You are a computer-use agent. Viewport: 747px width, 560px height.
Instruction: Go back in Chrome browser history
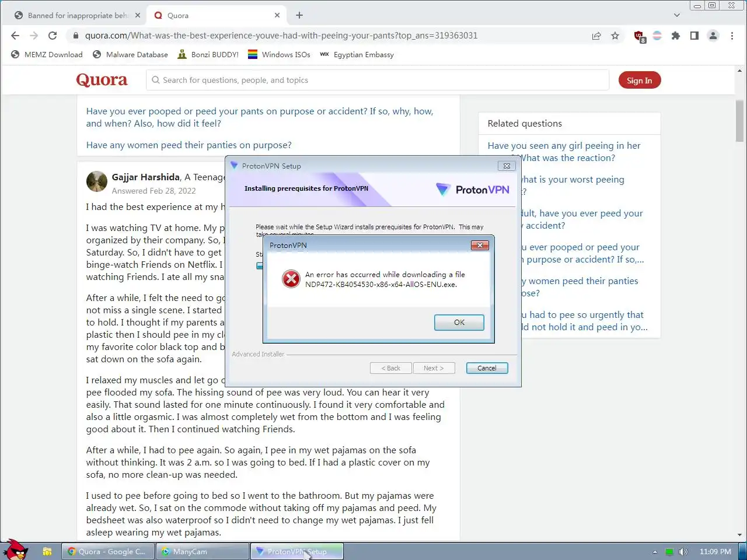[x=15, y=36]
